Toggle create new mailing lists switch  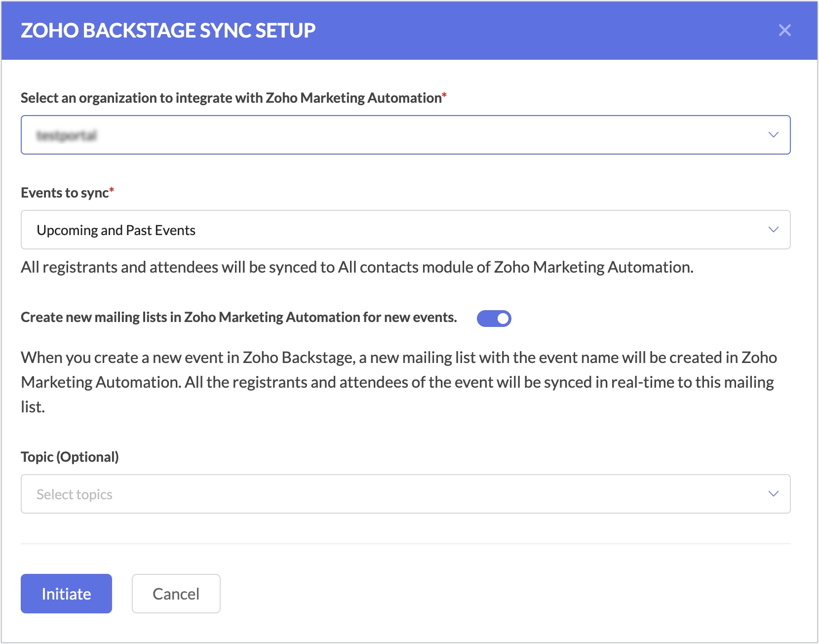pos(494,319)
